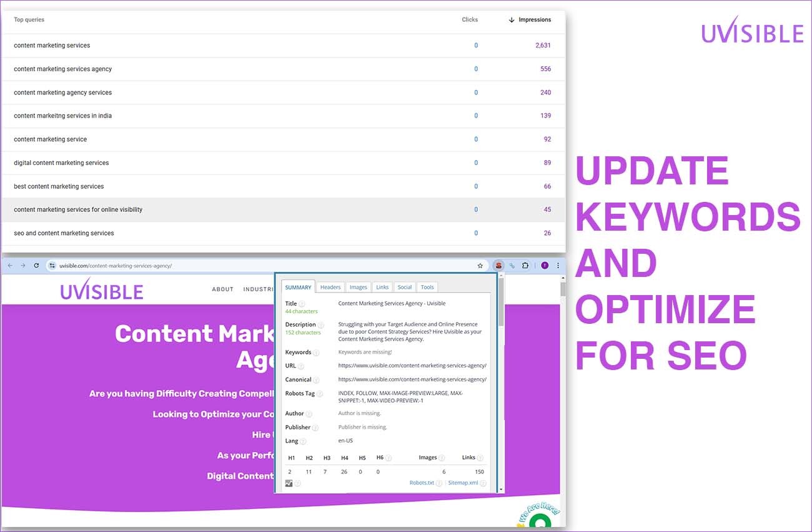Click the '152 characters' description length text
Image resolution: width=812 pixels, height=532 pixels.
303,333
